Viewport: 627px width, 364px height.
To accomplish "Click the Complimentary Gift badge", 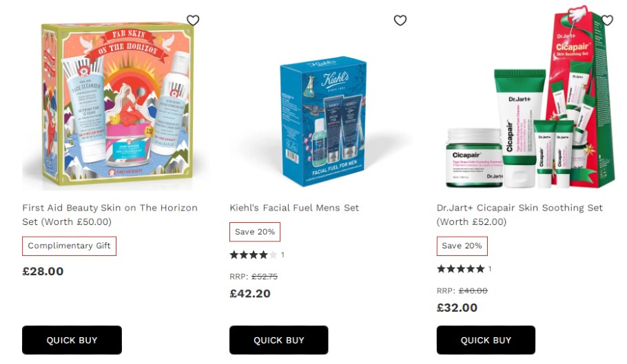I will [69, 246].
